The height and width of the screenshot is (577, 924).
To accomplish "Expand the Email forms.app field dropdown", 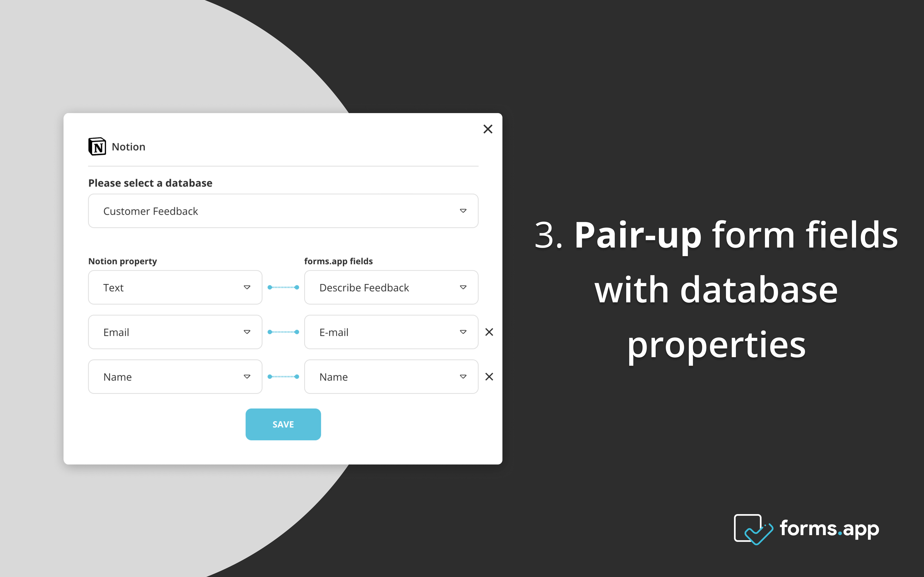I will (x=464, y=332).
